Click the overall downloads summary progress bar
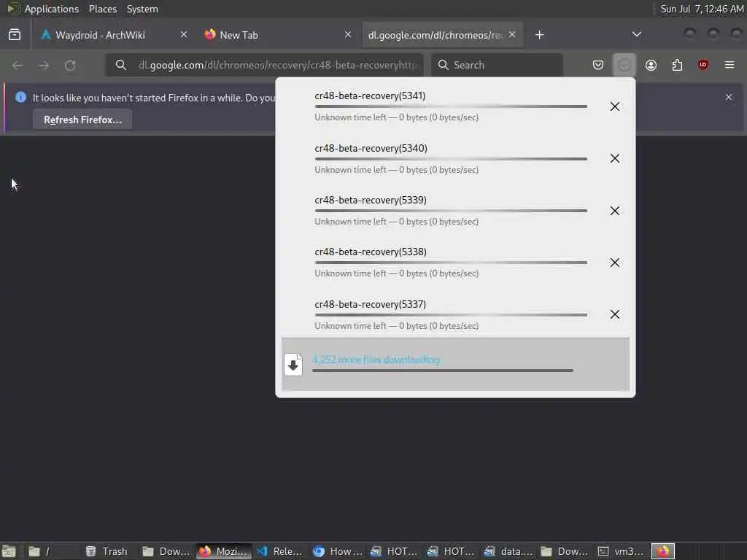The height and width of the screenshot is (560, 747). point(443,370)
